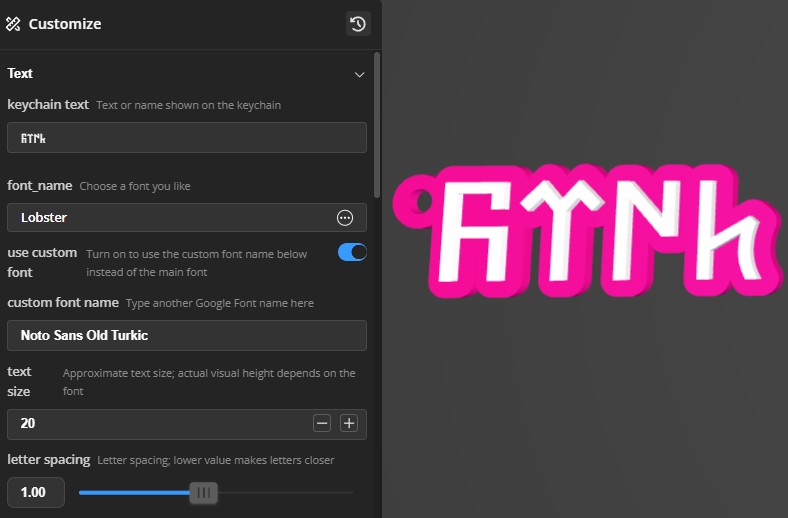Image resolution: width=788 pixels, height=518 pixels.
Task: Collapse the Text section chevron
Action: coord(359,74)
